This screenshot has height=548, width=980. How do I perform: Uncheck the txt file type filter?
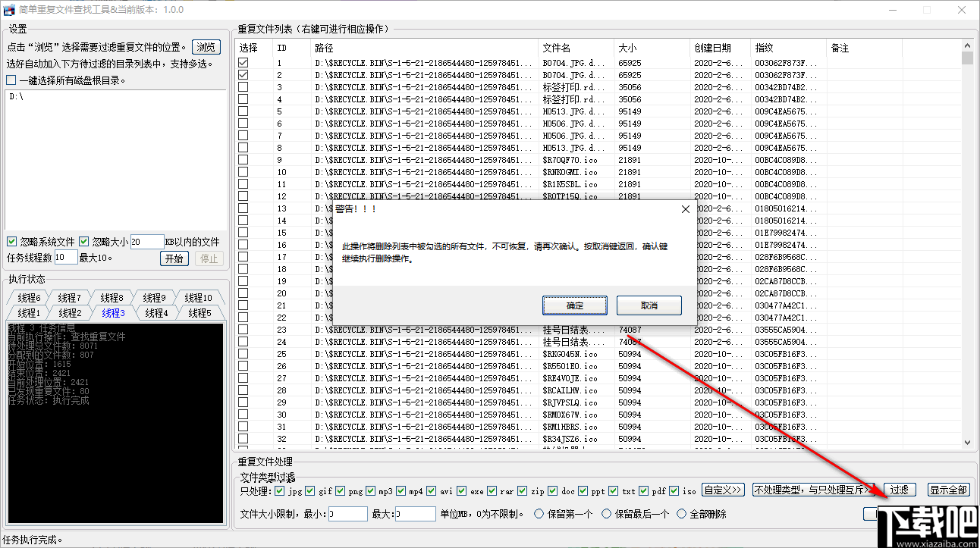coord(614,490)
